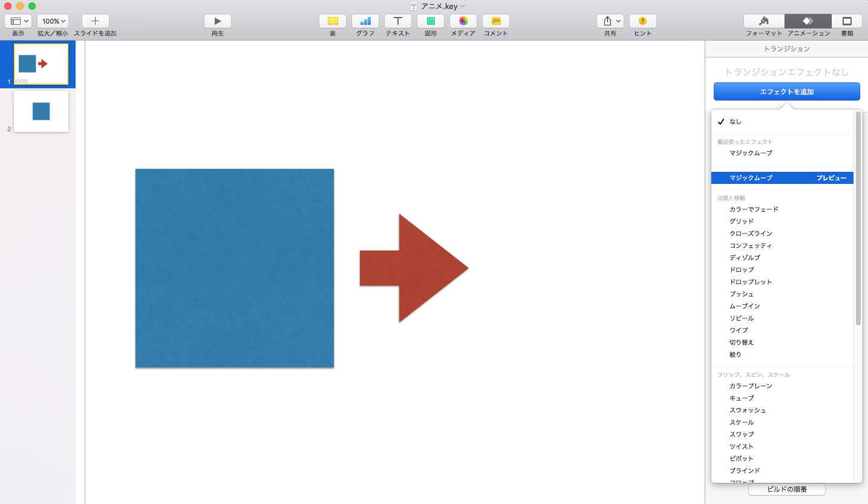This screenshot has height=504, width=868.
Task: Insert a text box via テキスト icon
Action: point(397,21)
